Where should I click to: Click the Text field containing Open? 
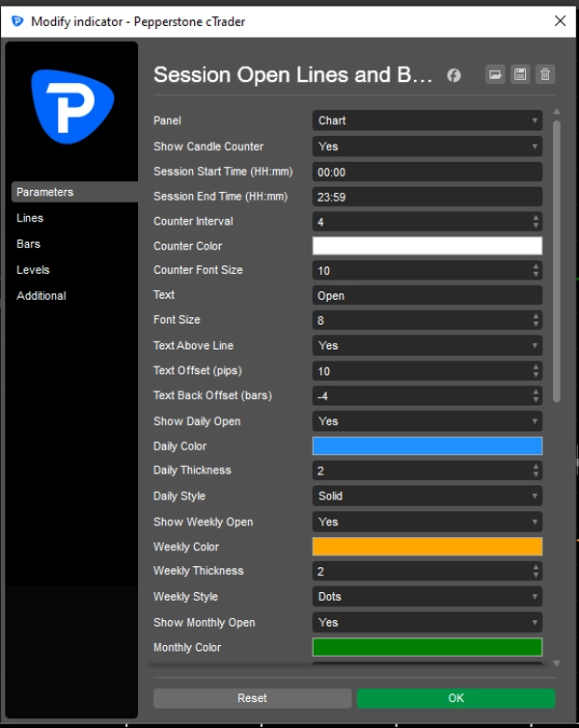click(x=427, y=296)
